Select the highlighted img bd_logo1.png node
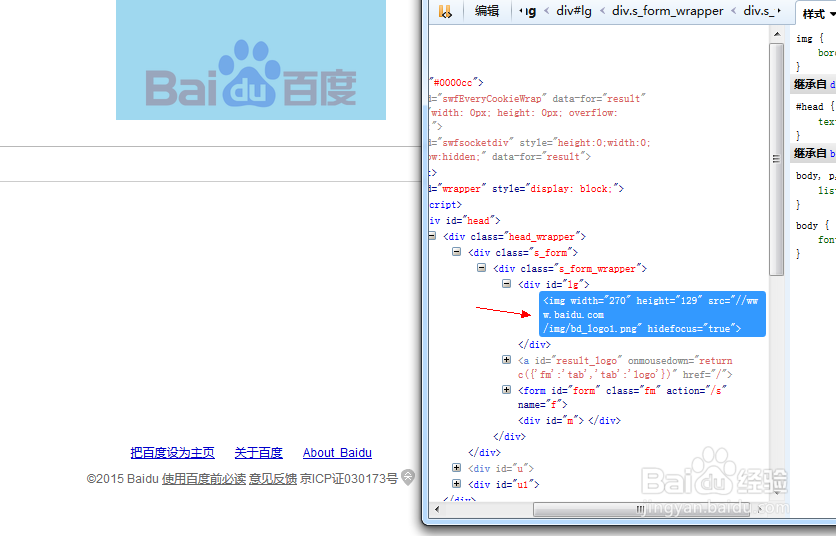Screen dimensions: 836x536 (x=652, y=314)
